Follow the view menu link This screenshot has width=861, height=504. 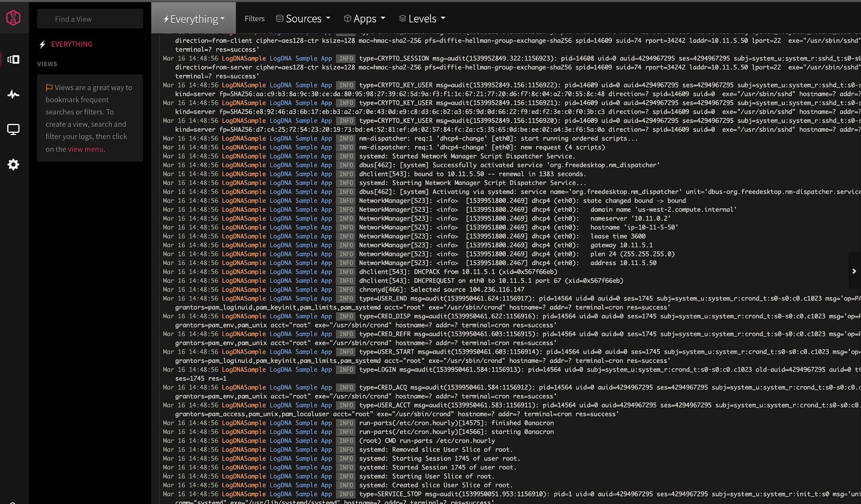(x=86, y=149)
